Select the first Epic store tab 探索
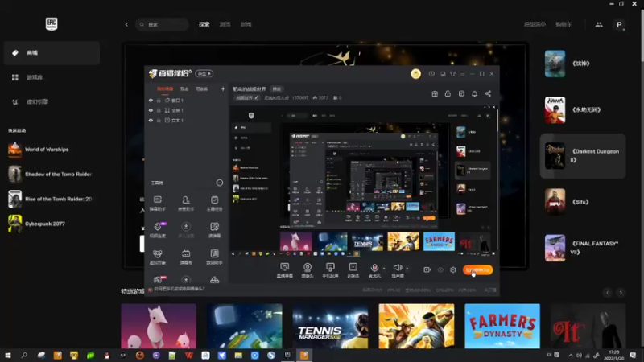This screenshot has height=362, width=644. coord(204,24)
